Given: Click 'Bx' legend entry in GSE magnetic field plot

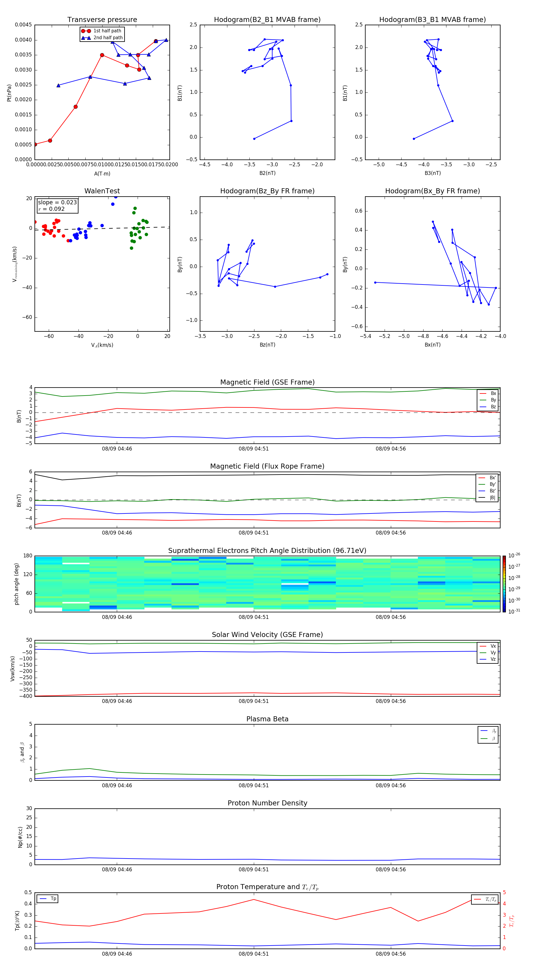Looking at the screenshot, I should (x=488, y=394).
